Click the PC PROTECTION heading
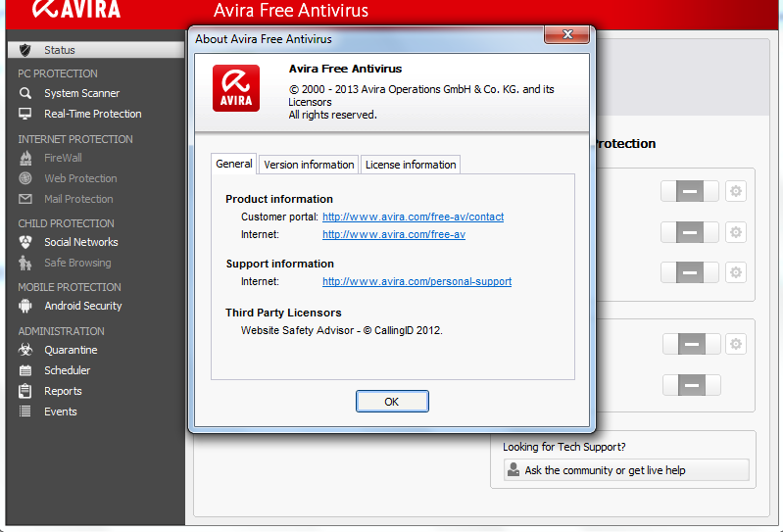The height and width of the screenshot is (532, 783). click(58, 73)
